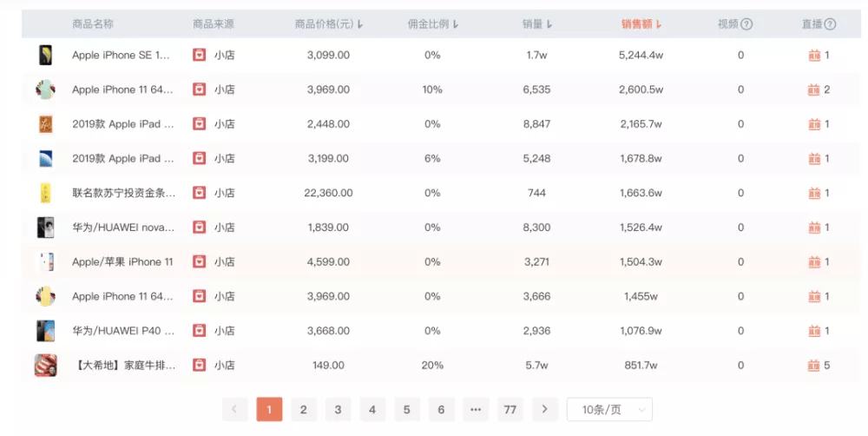Open 10条/页 page size dropdown
This screenshot has height=436, width=868.
coord(609,409)
